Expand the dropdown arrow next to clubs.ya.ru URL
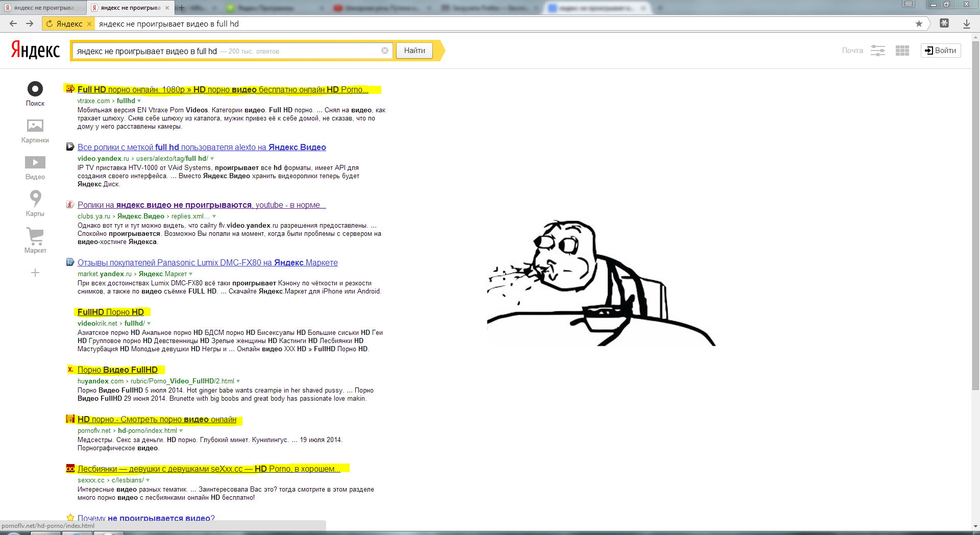Image resolution: width=980 pixels, height=535 pixels. pyautogui.click(x=214, y=216)
